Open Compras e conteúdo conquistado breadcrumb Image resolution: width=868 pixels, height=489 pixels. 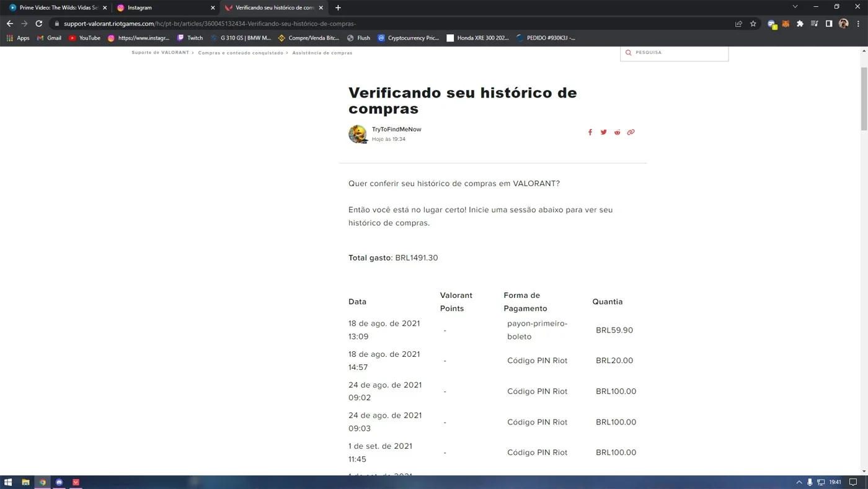coord(241,53)
